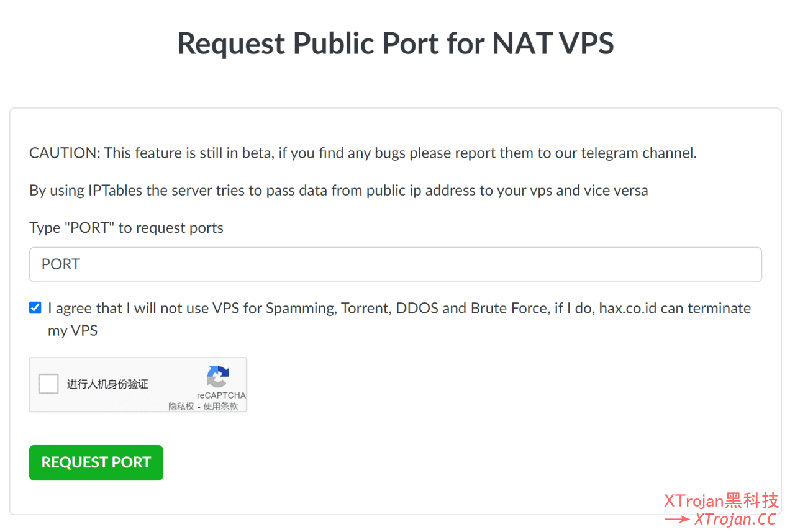Click inside the PORT text input field

click(396, 264)
